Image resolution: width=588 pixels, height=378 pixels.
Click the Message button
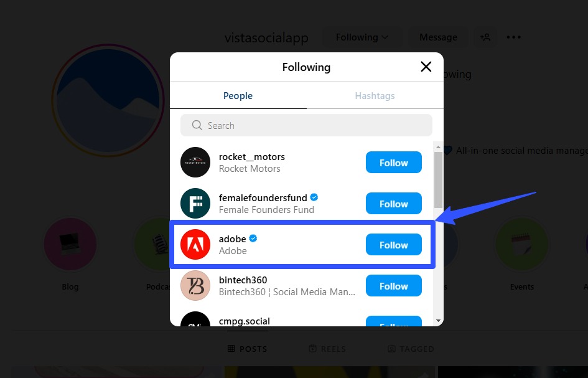click(x=438, y=37)
